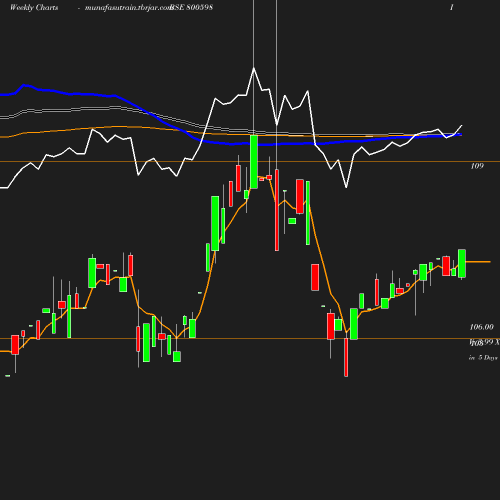Click the '106.00' price level label
This screenshot has width=500, height=500.
[481, 327]
